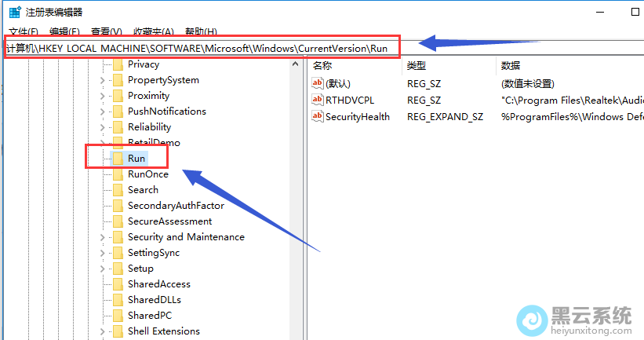Expand the Shell Extensions key
Screen dimensions: 644x340
[x=102, y=332]
